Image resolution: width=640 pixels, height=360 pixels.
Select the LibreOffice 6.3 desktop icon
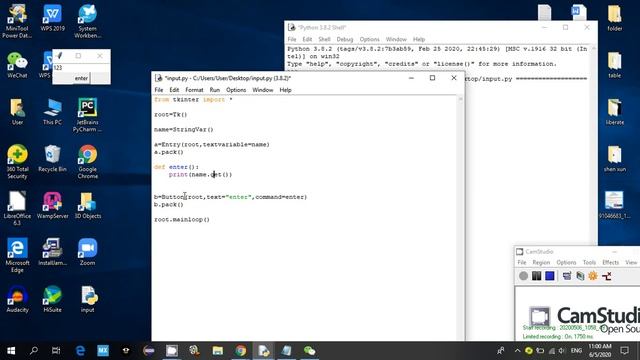[x=17, y=208]
